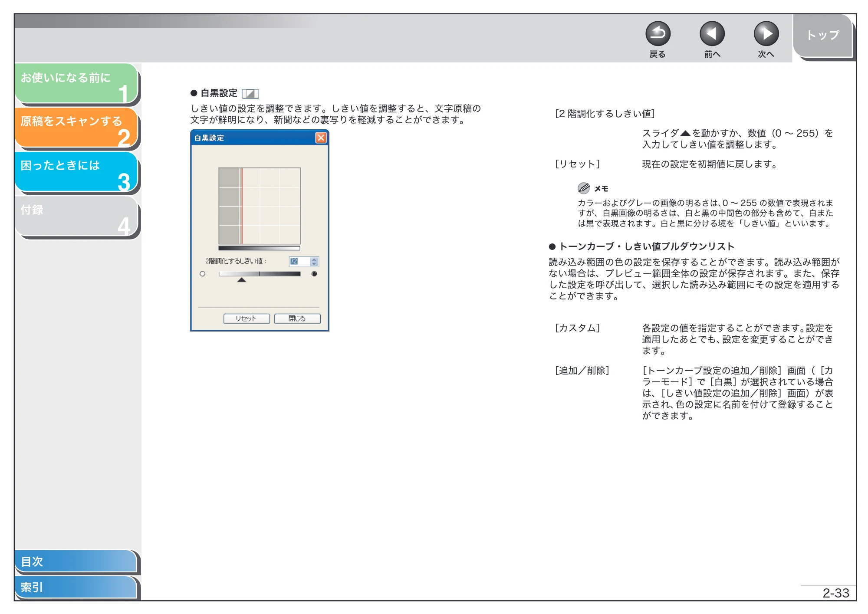Screen dimensions: 868x614
Task: Click the black circle icon right of slider
Action: click(314, 274)
